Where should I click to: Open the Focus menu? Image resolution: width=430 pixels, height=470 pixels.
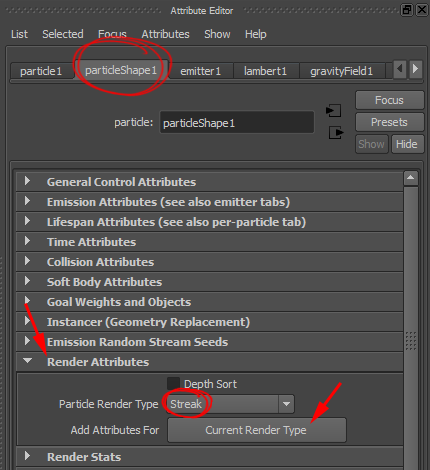click(112, 34)
